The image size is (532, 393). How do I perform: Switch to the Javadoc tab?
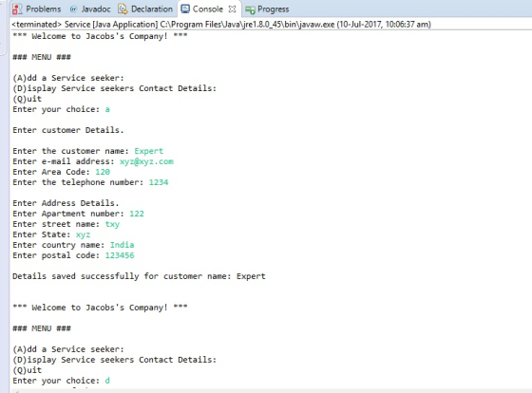pyautogui.click(x=90, y=9)
